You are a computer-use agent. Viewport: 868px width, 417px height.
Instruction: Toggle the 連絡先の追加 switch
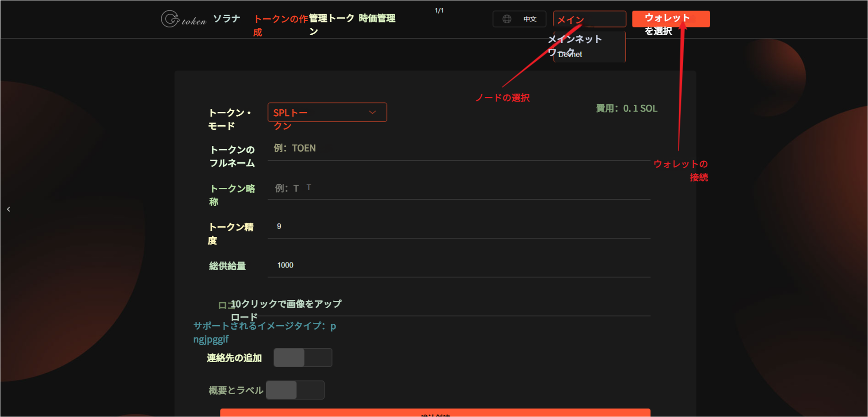click(x=303, y=358)
